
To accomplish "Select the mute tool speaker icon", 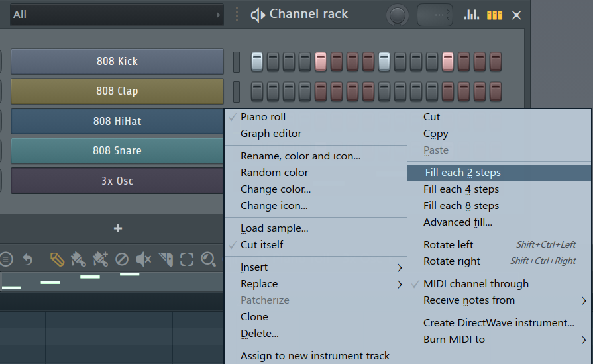I will point(143,259).
